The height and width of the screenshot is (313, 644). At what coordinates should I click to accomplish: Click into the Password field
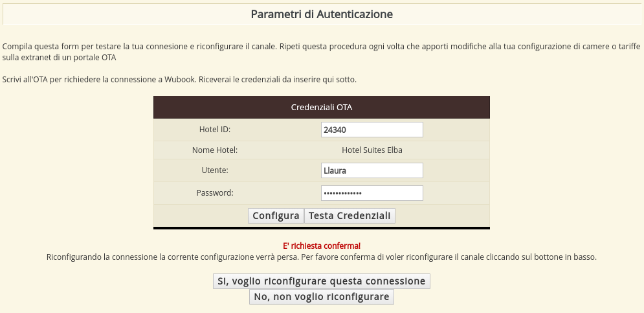point(372,193)
